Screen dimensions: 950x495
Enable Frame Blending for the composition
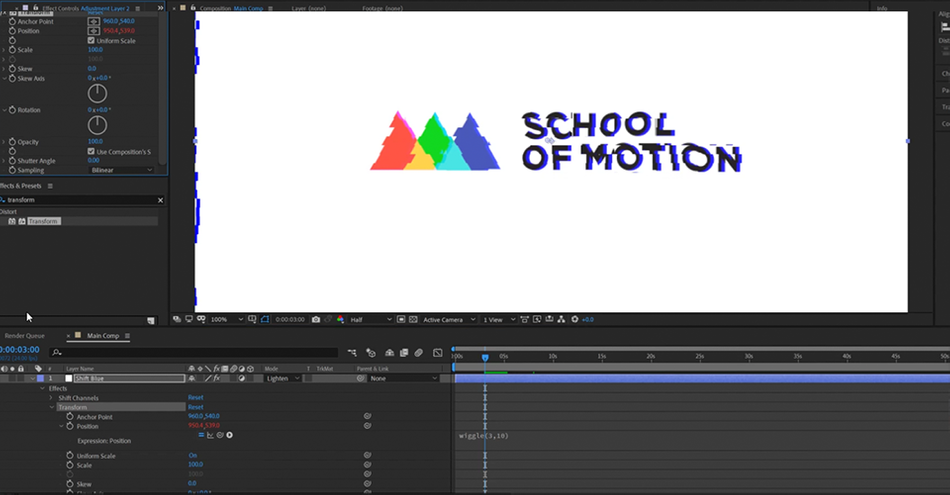coord(404,353)
